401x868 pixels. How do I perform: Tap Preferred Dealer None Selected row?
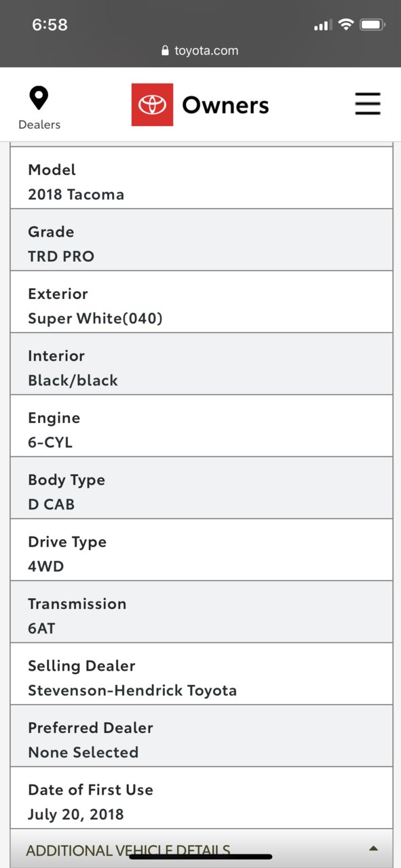click(x=202, y=736)
